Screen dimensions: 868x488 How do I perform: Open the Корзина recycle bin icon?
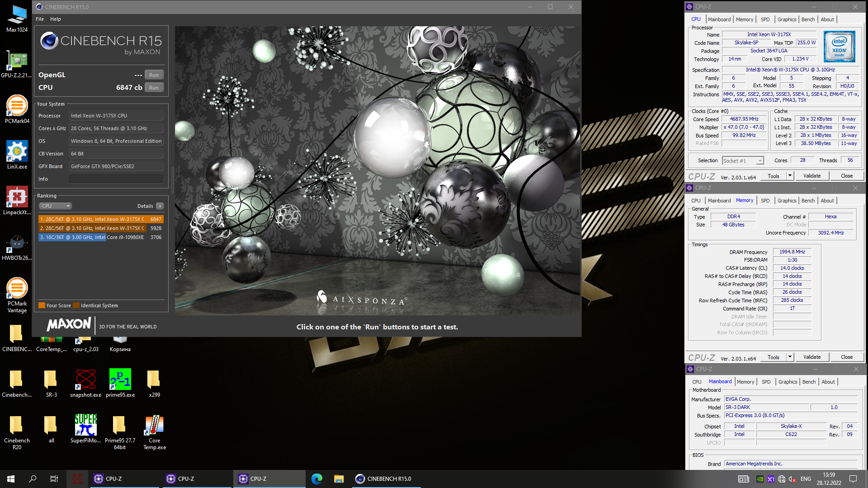120,343
